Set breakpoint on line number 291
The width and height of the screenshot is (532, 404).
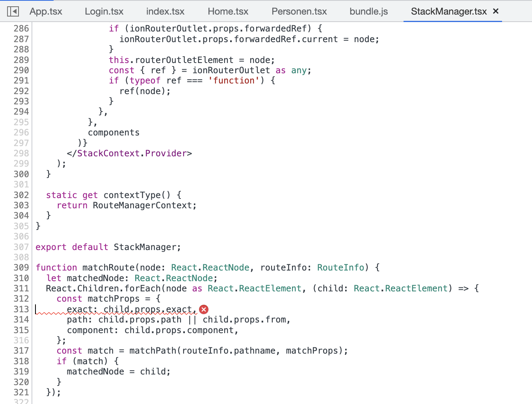[x=21, y=80]
